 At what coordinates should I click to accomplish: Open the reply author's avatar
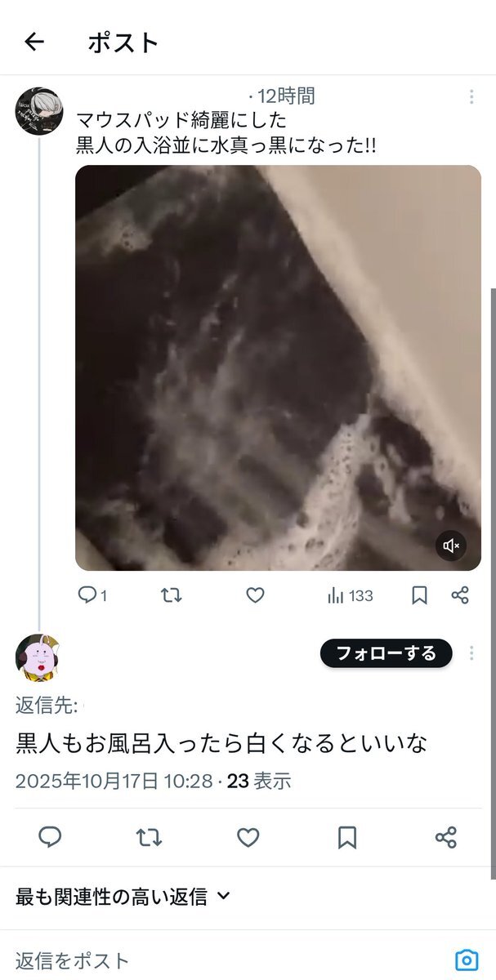pos(38,657)
